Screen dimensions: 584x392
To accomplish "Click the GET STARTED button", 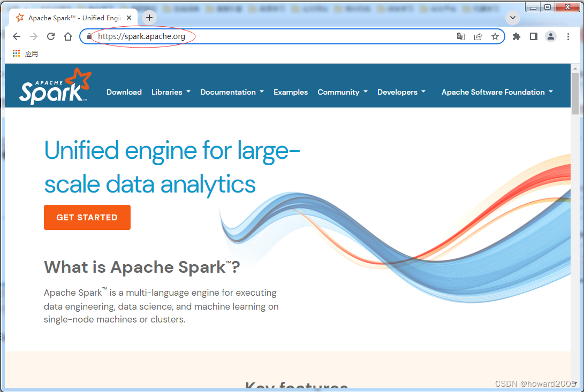I will point(87,218).
